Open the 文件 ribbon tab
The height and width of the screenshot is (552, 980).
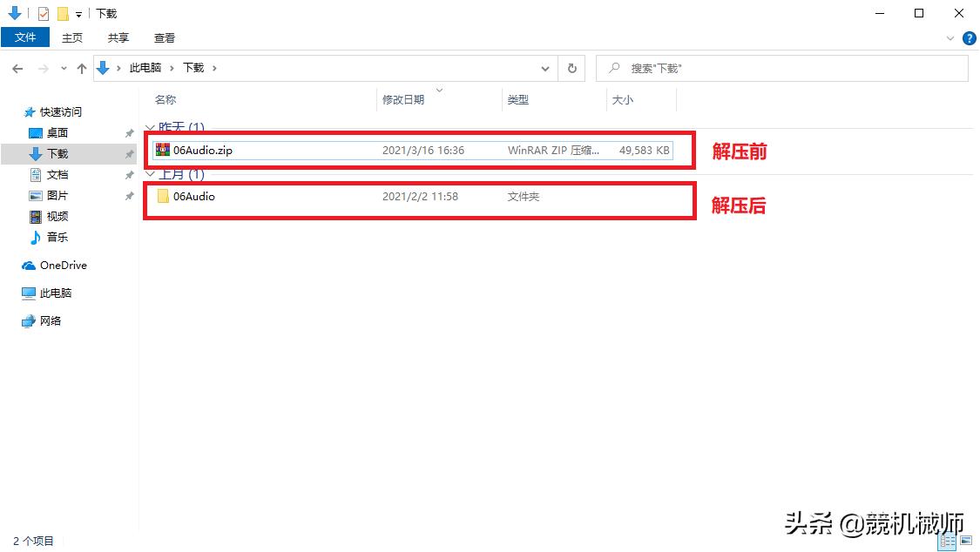(x=25, y=37)
